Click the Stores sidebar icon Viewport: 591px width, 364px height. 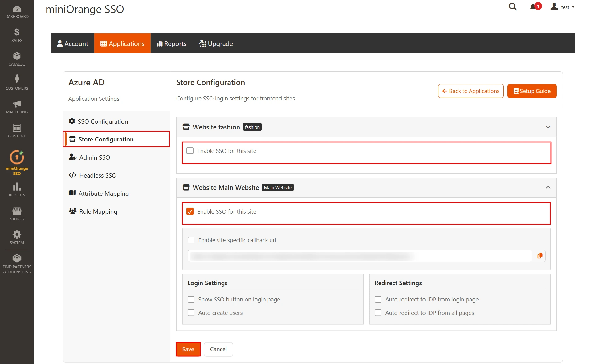click(x=17, y=213)
